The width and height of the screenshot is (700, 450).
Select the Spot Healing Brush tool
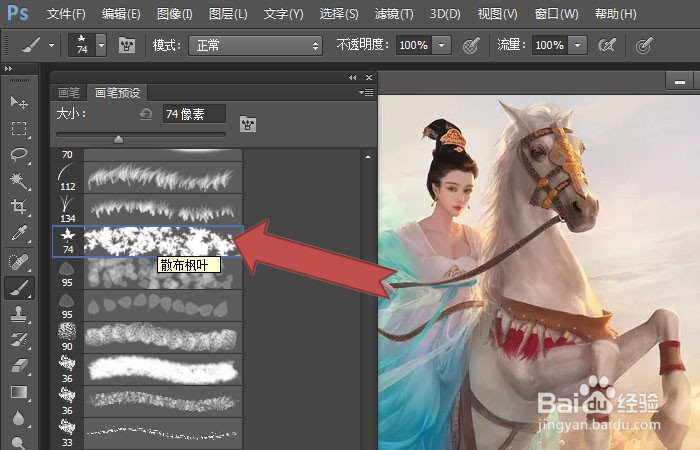(x=19, y=262)
